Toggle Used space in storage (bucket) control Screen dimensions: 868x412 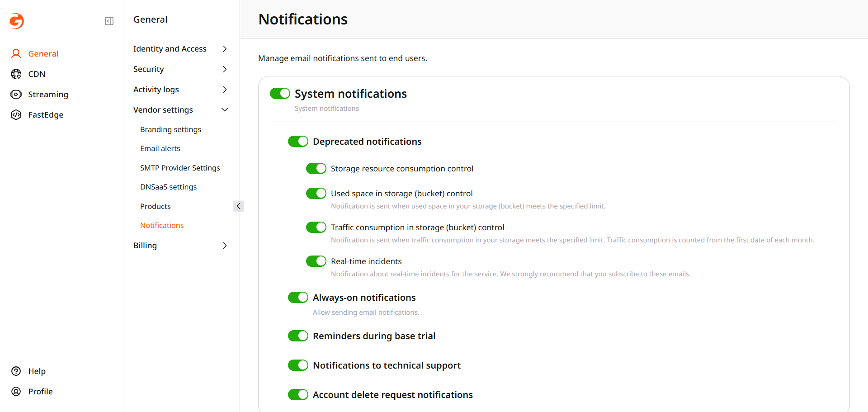pos(316,194)
